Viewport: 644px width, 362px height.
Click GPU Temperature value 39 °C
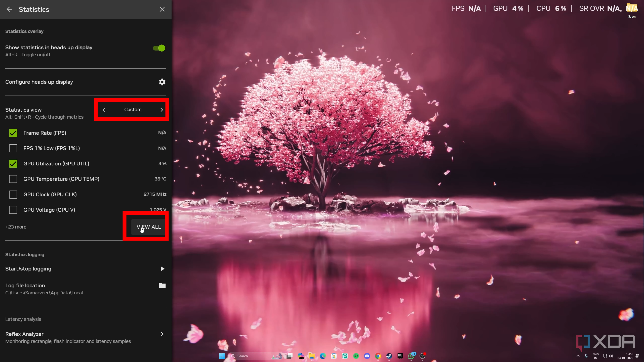tap(160, 179)
